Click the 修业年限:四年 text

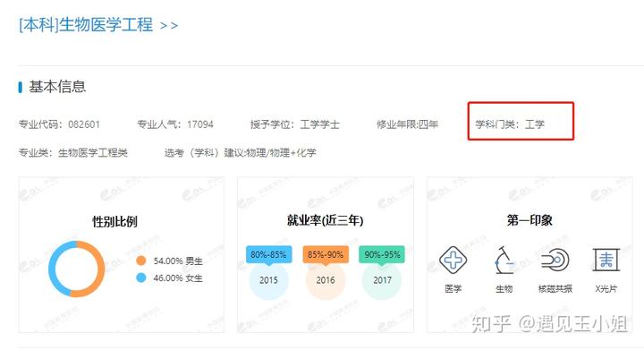point(408,124)
